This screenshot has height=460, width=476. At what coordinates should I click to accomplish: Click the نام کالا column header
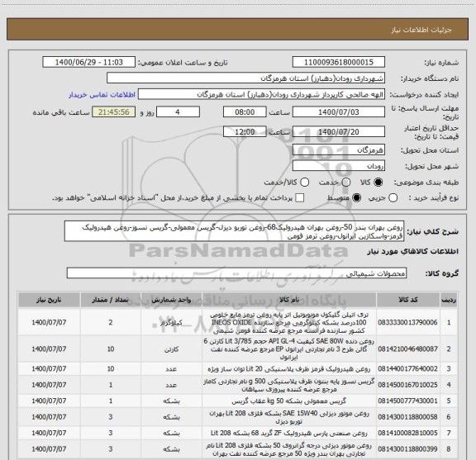(289, 300)
